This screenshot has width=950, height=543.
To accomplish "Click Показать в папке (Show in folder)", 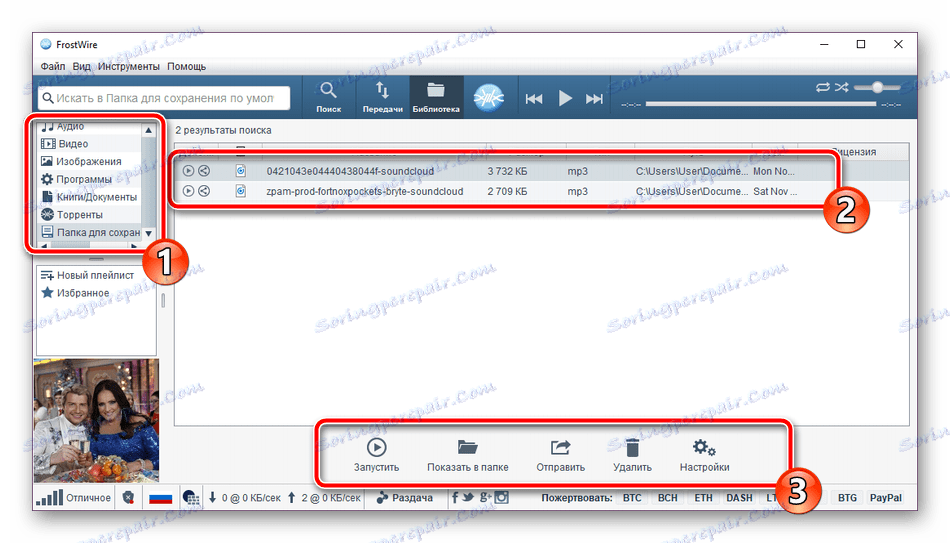I will pos(468,455).
